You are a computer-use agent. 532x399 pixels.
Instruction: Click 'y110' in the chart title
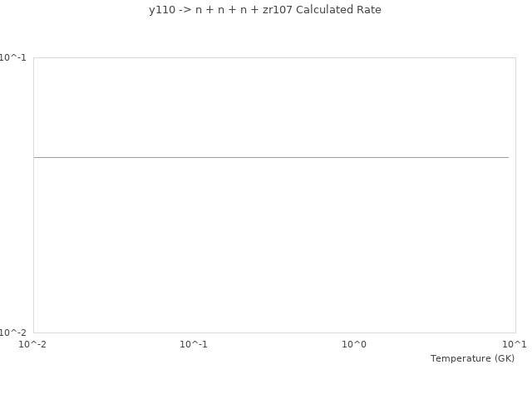161,10
